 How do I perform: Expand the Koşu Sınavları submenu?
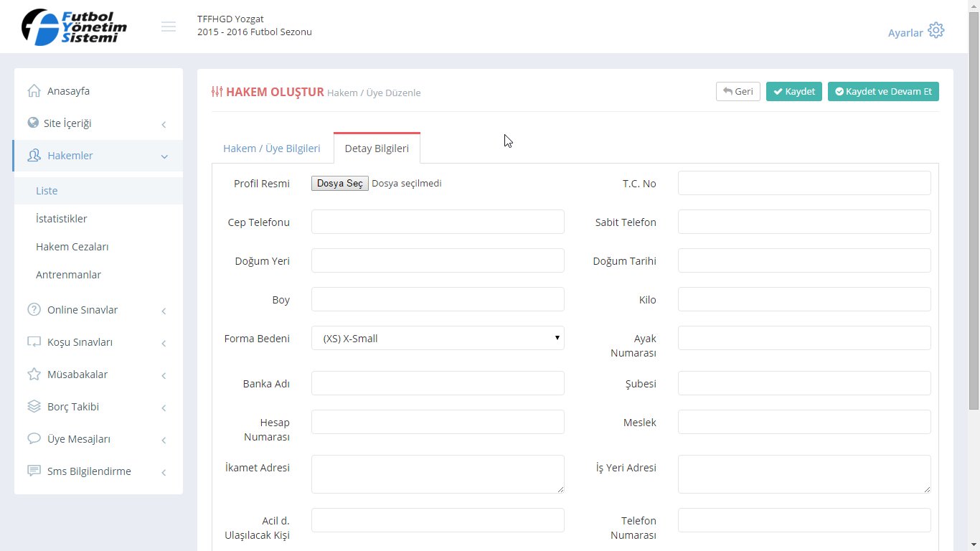[x=164, y=343]
